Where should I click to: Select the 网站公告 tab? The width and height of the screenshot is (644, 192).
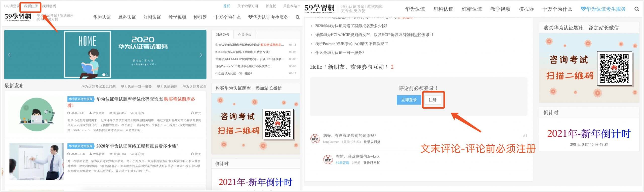222,35
